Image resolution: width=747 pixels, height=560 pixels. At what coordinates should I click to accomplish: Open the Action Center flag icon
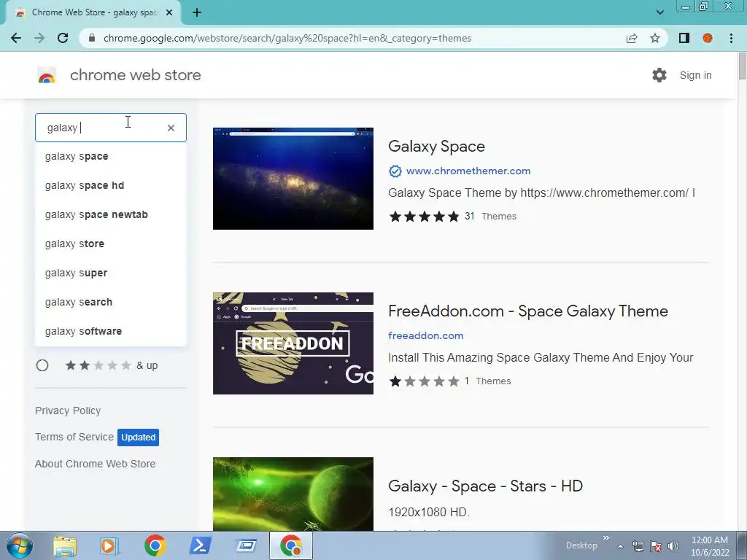pos(656,546)
